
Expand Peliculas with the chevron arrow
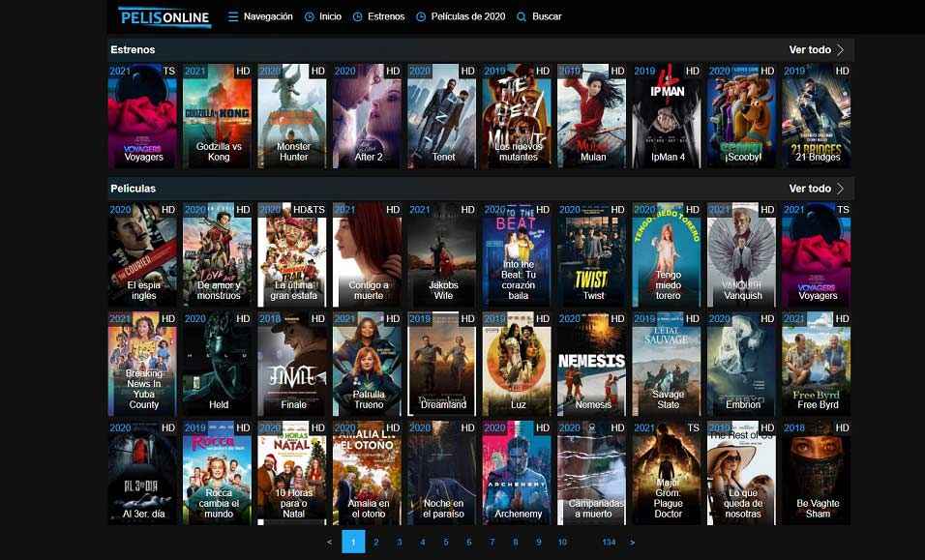click(x=840, y=189)
